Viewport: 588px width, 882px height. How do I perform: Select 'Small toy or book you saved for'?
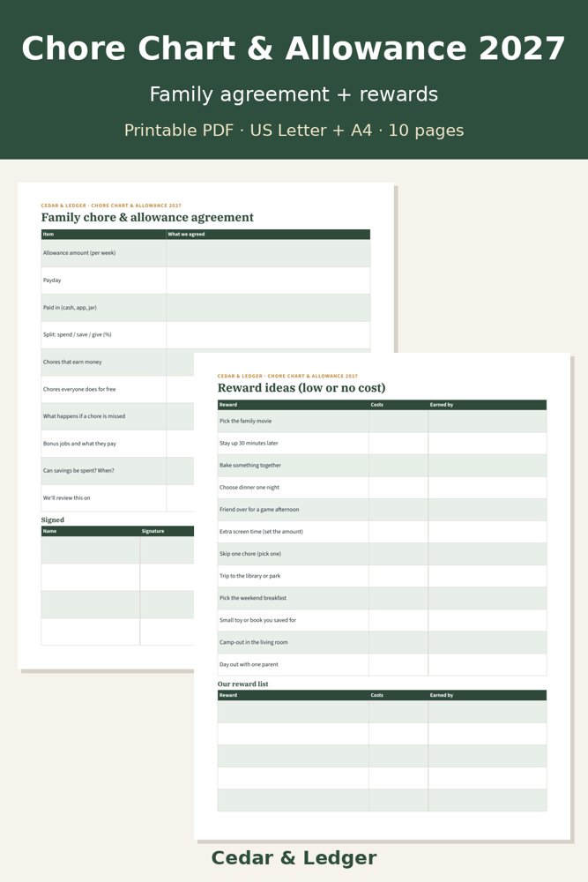pyautogui.click(x=258, y=620)
